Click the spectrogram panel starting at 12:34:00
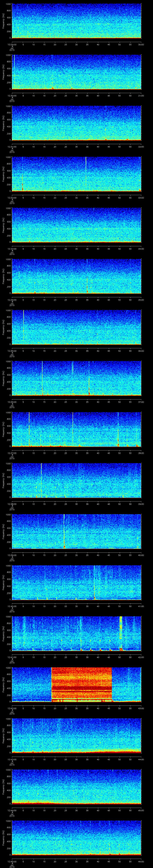The image size is (153, 868). [x=77, y=276]
